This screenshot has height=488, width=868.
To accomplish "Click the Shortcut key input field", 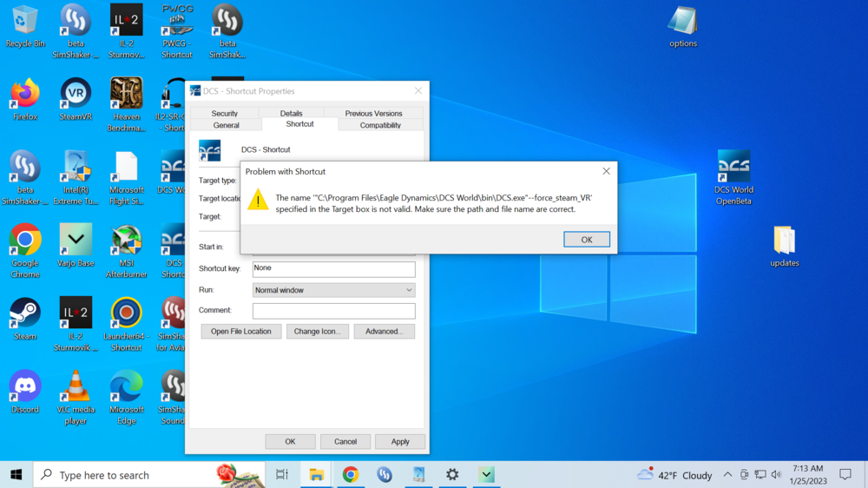I will [334, 269].
